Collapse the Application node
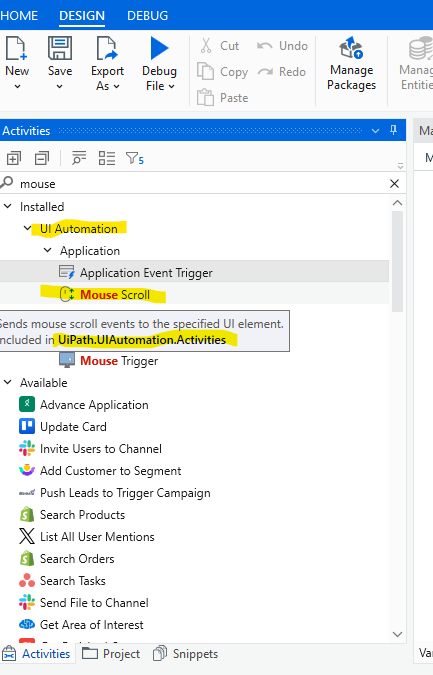 [x=48, y=250]
